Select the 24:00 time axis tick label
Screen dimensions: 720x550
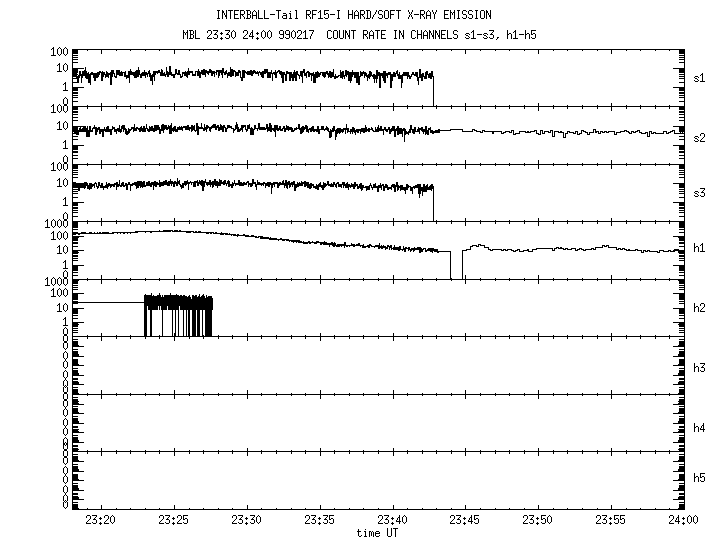tap(683, 522)
